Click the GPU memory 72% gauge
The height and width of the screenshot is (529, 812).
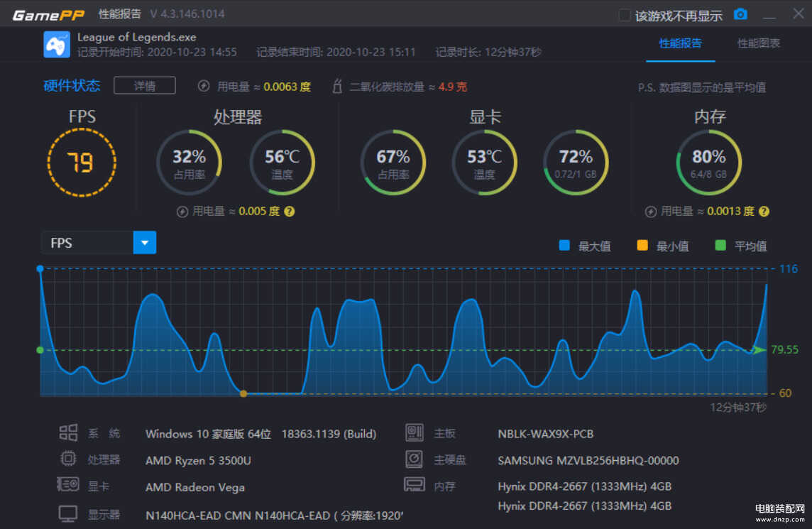(576, 163)
